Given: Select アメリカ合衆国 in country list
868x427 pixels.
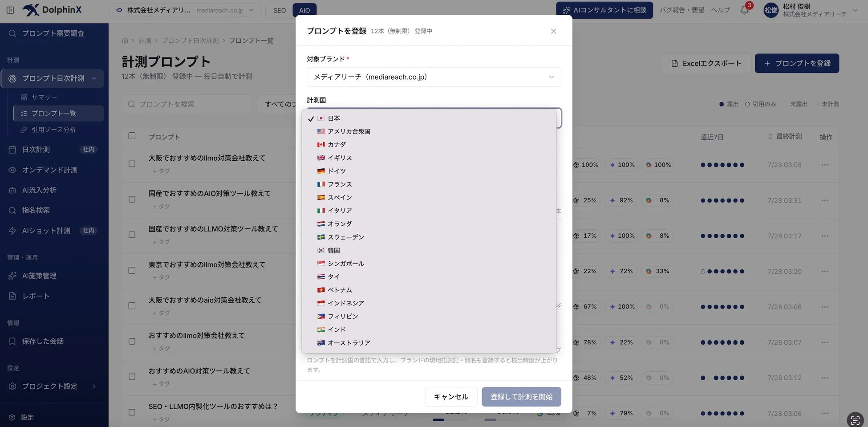Looking at the screenshot, I should (429, 131).
